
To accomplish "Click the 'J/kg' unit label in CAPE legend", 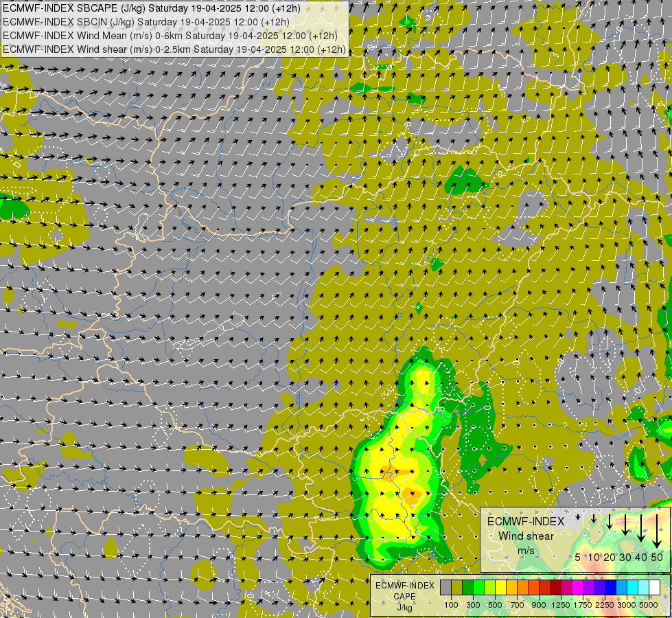I will [404, 608].
